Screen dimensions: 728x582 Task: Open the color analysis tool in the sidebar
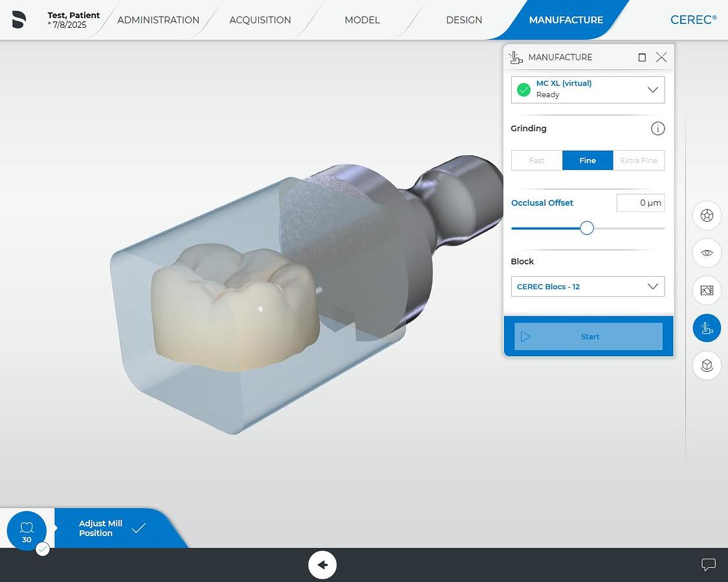pyautogui.click(x=707, y=215)
